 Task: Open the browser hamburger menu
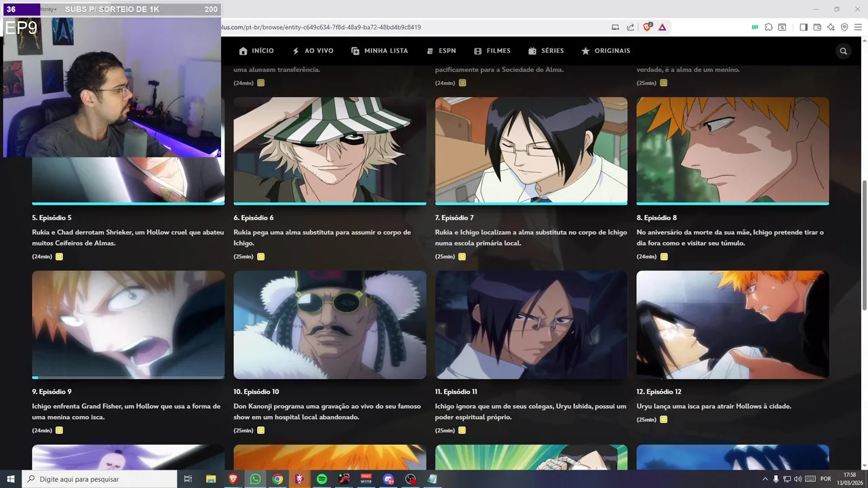click(x=858, y=27)
